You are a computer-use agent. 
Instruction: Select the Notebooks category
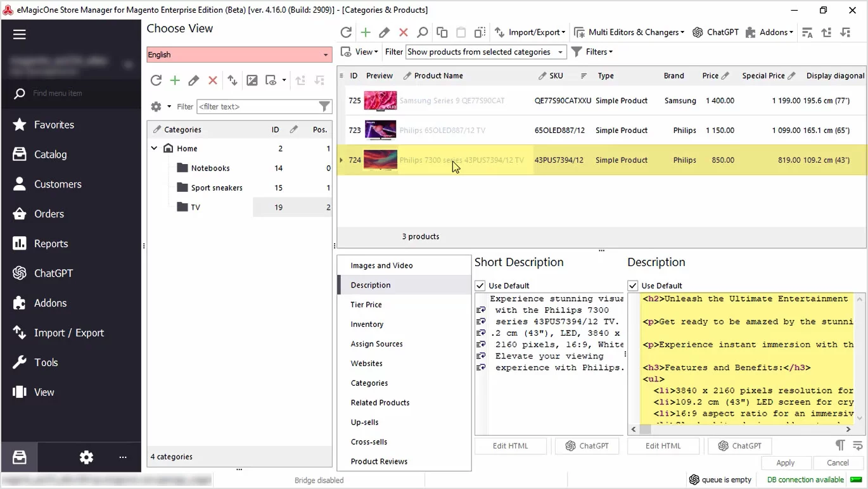tap(210, 168)
